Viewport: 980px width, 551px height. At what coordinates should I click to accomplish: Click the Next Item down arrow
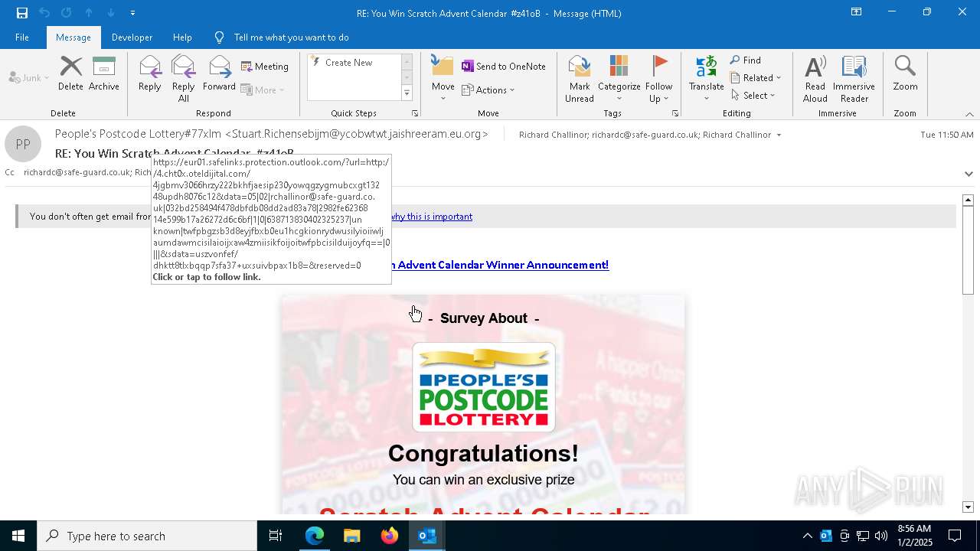(x=111, y=13)
